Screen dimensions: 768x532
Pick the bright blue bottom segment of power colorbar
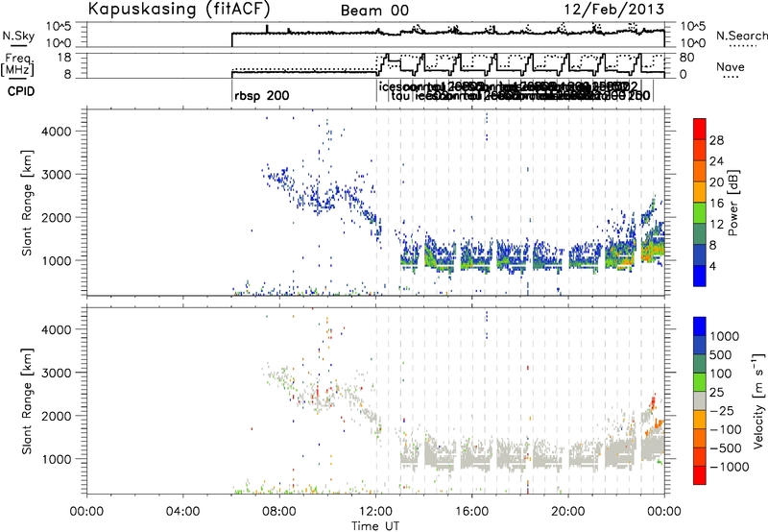(x=700, y=277)
